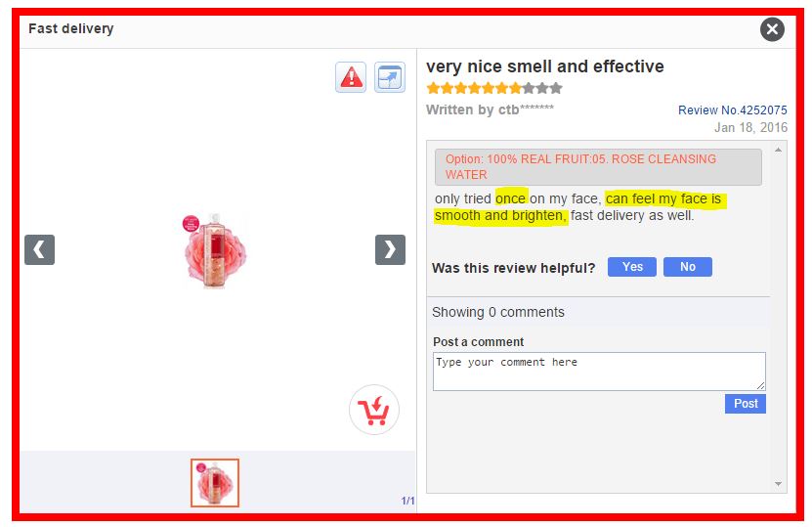Click the star rating row
Viewport: 812px width, 527px height.
[494, 88]
